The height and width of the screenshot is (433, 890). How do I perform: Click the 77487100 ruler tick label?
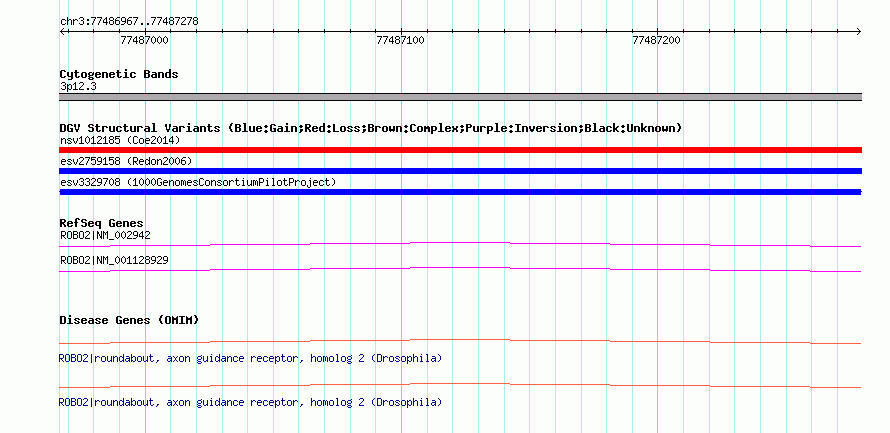click(x=401, y=41)
